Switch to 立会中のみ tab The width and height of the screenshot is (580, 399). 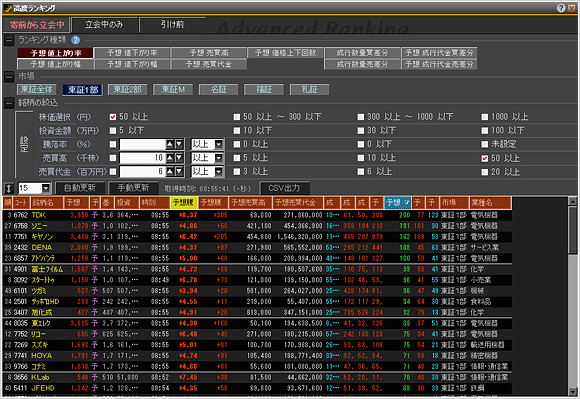pos(104,25)
